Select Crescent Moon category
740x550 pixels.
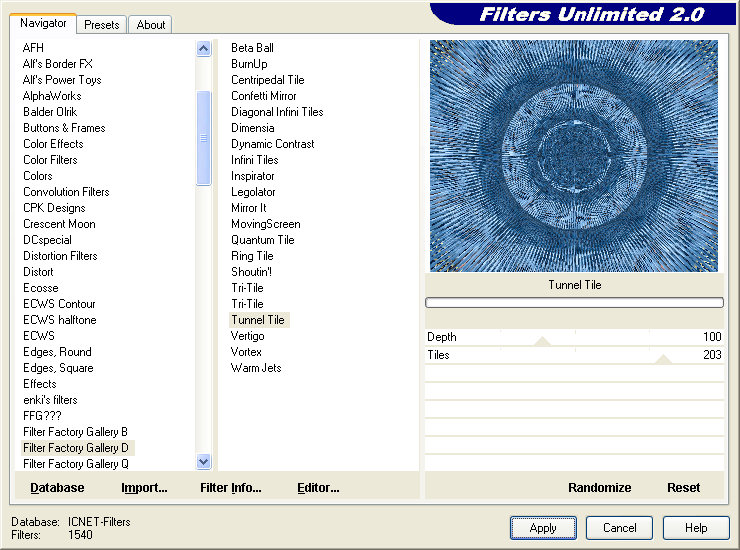click(59, 224)
